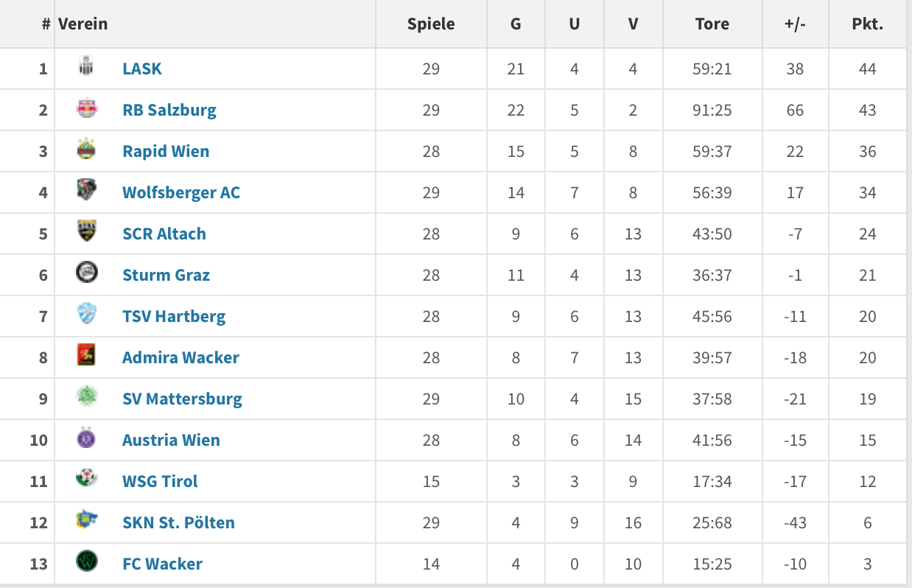
Task: Click the Admira Wacker red crest
Action: click(x=86, y=356)
